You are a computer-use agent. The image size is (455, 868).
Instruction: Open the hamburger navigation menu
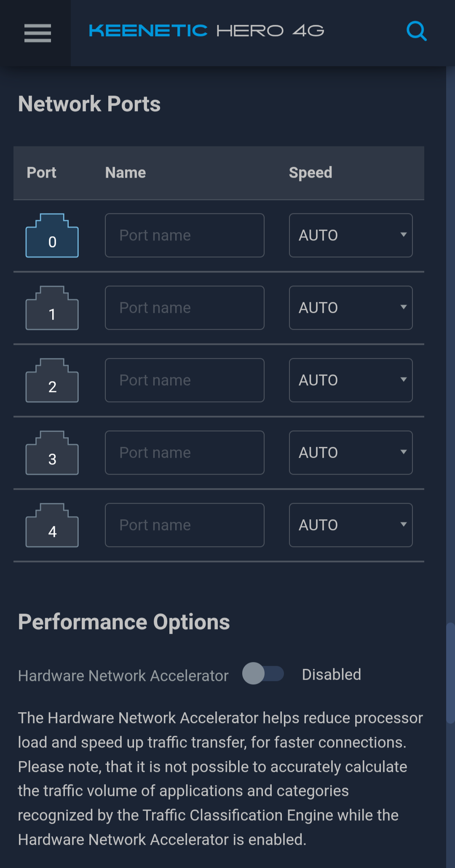(x=37, y=33)
